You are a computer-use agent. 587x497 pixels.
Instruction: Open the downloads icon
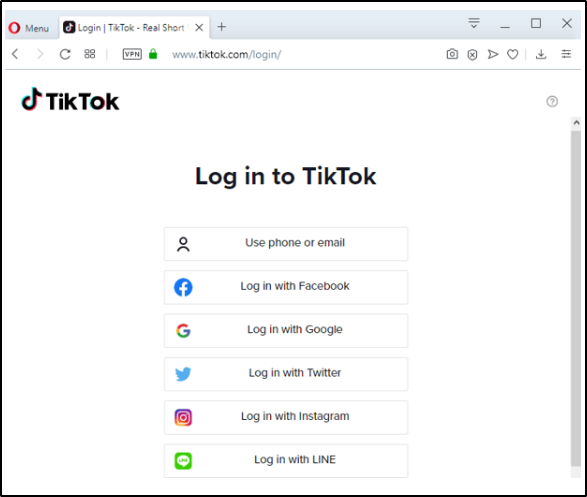point(541,54)
